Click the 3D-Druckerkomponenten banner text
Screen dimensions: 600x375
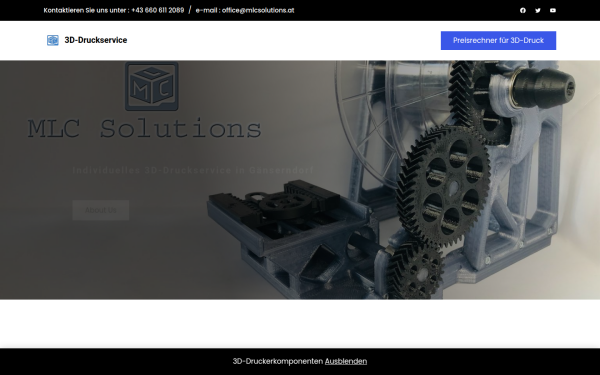click(278, 361)
